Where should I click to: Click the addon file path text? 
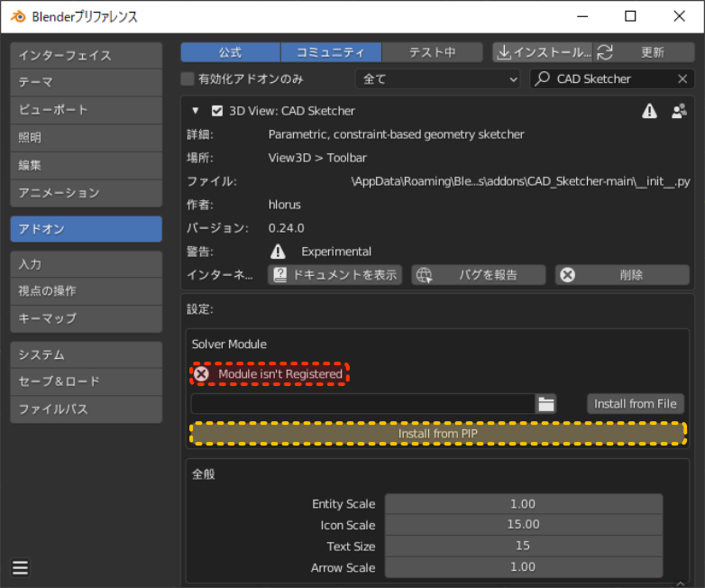521,181
